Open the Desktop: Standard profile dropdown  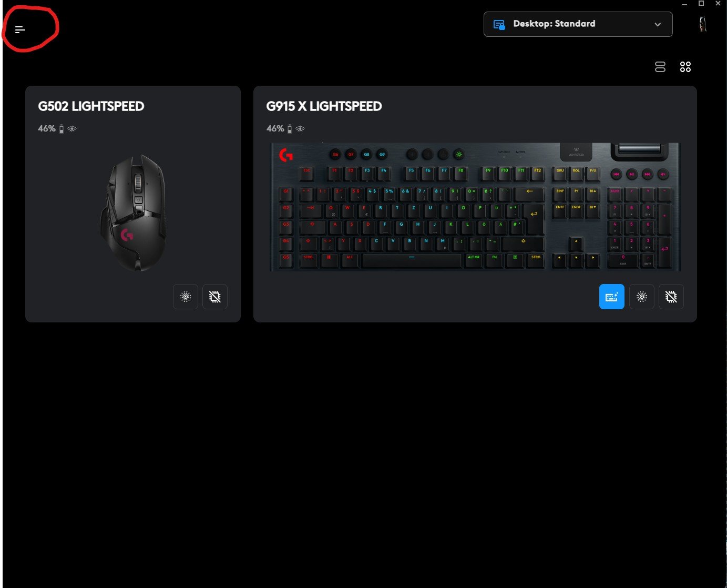(x=578, y=24)
